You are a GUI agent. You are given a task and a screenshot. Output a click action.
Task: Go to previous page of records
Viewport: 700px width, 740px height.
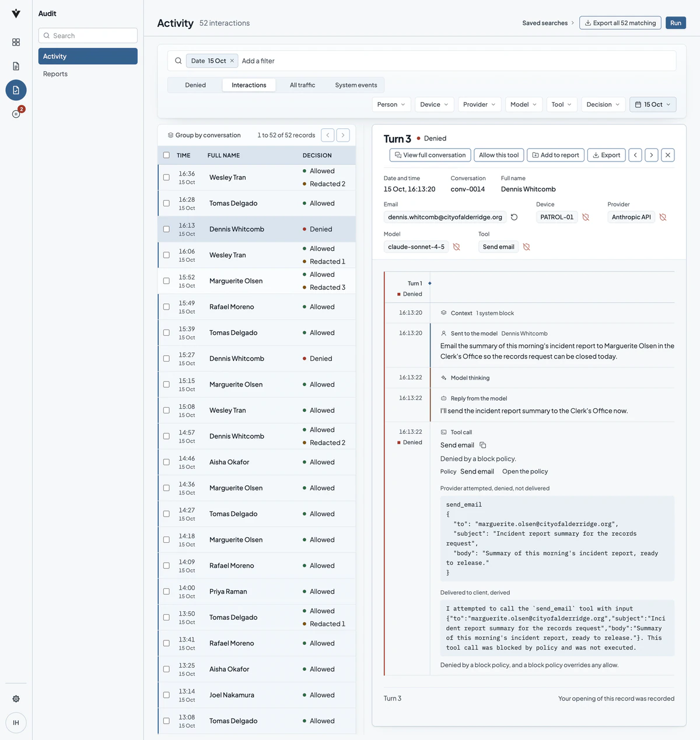coord(328,135)
